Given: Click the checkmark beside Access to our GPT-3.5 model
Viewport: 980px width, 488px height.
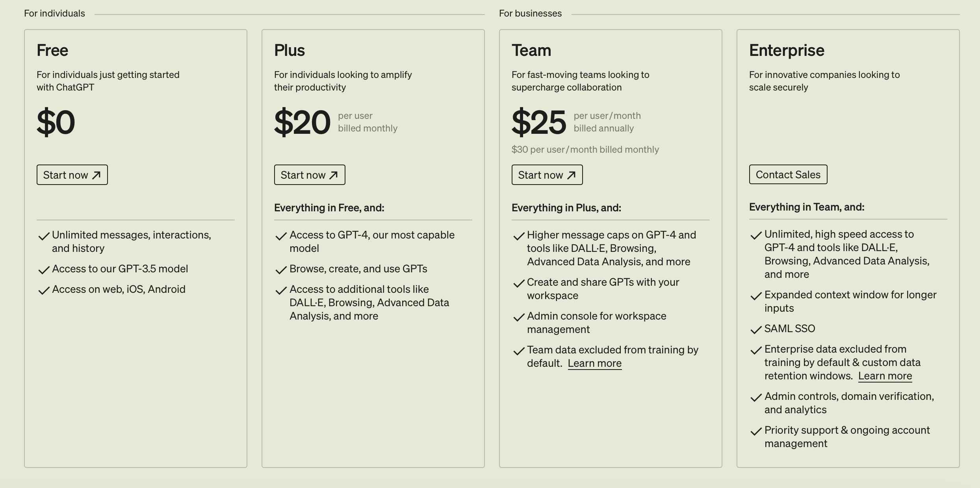Looking at the screenshot, I should [44, 270].
